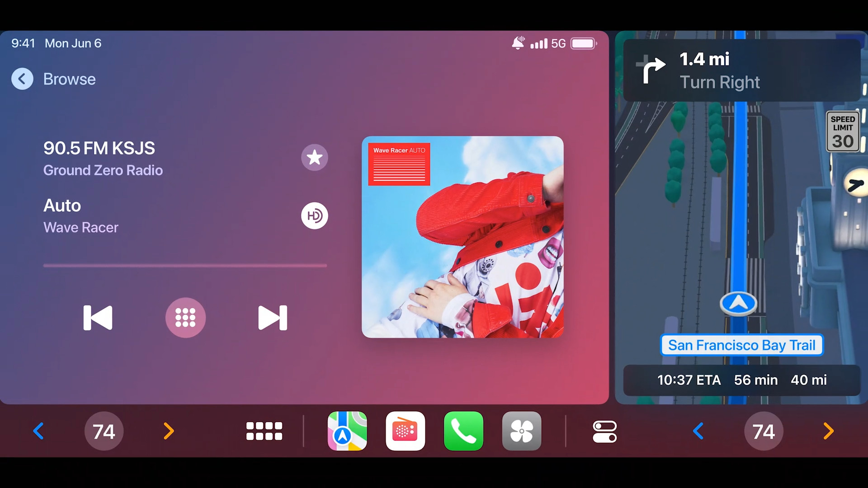868x488 pixels.
Task: Lower driver-side temperature with blue chevron
Action: tap(39, 431)
